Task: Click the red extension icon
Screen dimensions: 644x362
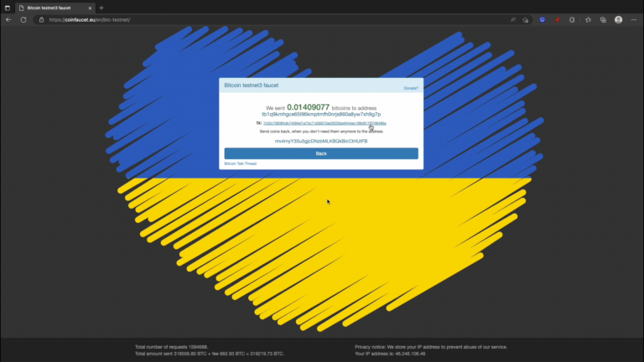Action: click(x=557, y=19)
